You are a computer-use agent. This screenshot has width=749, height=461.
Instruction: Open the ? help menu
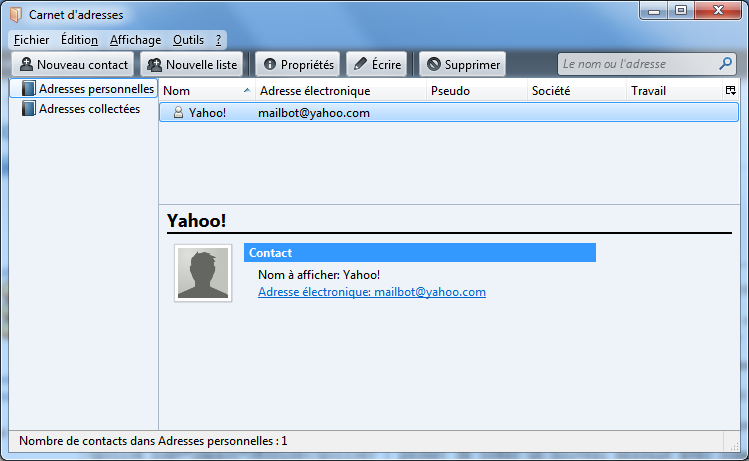218,40
